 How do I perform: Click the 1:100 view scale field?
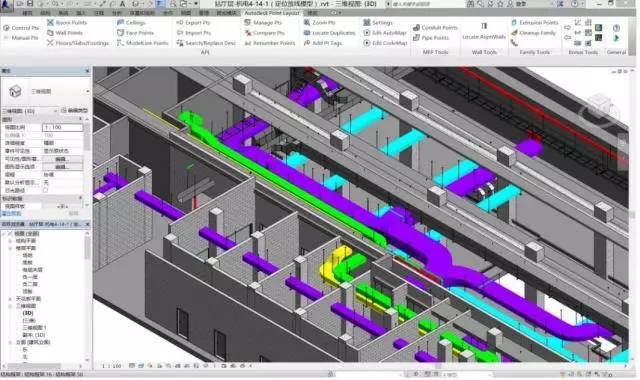point(62,127)
